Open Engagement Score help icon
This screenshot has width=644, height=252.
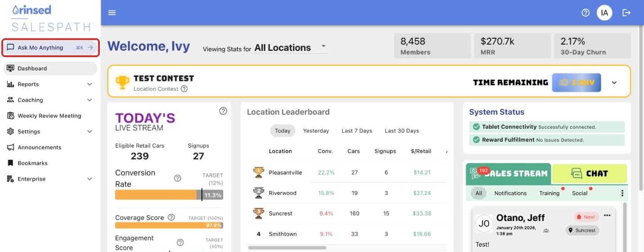[x=180, y=243]
